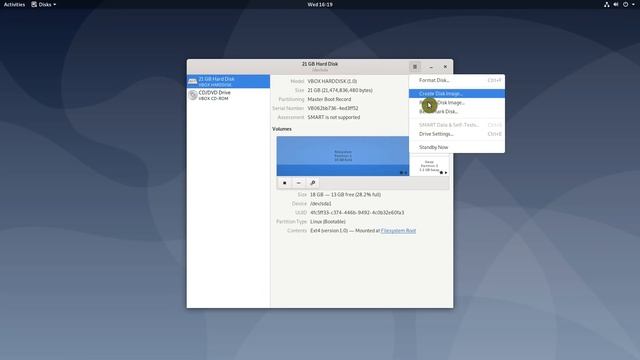Click the UUID value text
The image size is (640, 360).
tap(357, 213)
